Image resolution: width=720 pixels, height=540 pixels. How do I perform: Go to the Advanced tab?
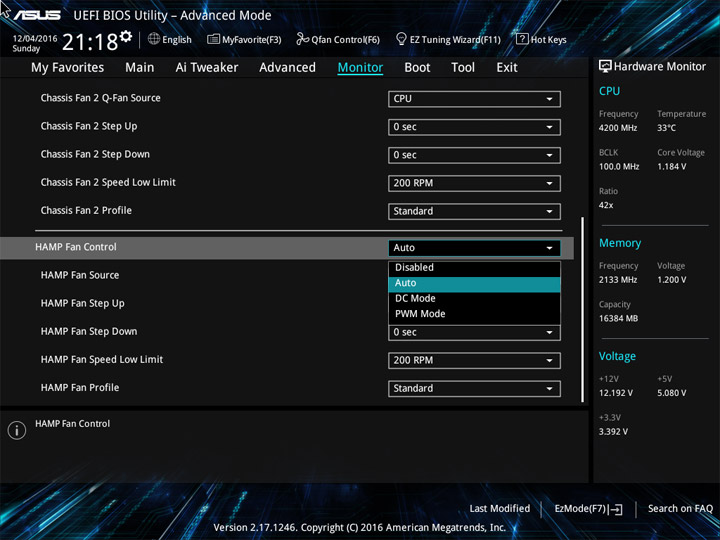[x=287, y=68]
